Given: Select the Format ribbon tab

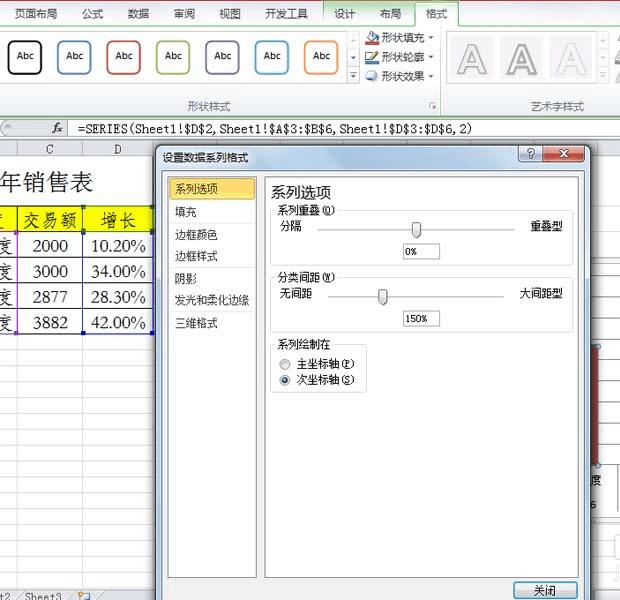Looking at the screenshot, I should pyautogui.click(x=437, y=14).
